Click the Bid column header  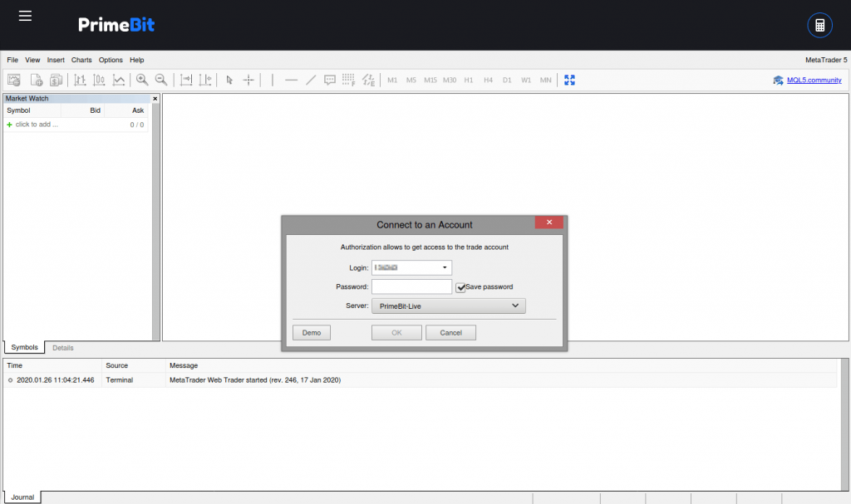click(82, 110)
